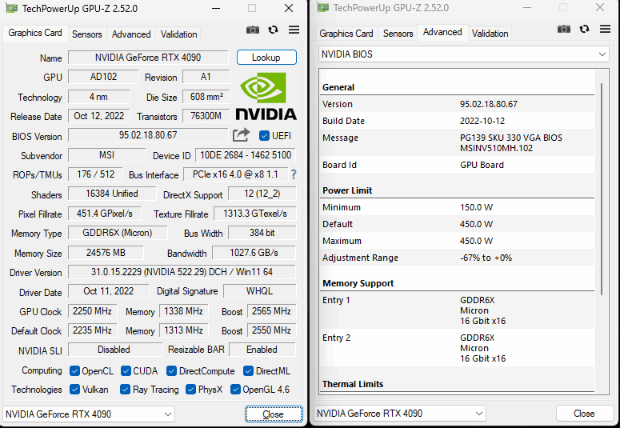Minimize the right GPU-Z window

click(527, 8)
